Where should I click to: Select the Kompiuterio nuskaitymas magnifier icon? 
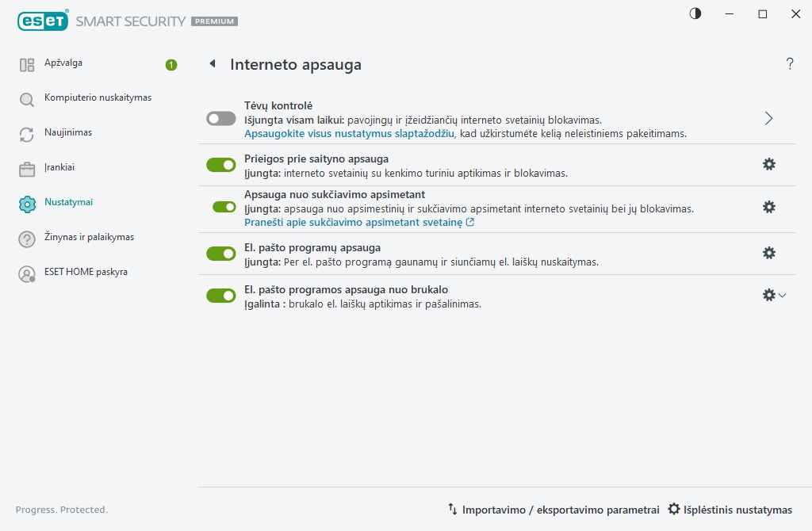click(x=27, y=98)
